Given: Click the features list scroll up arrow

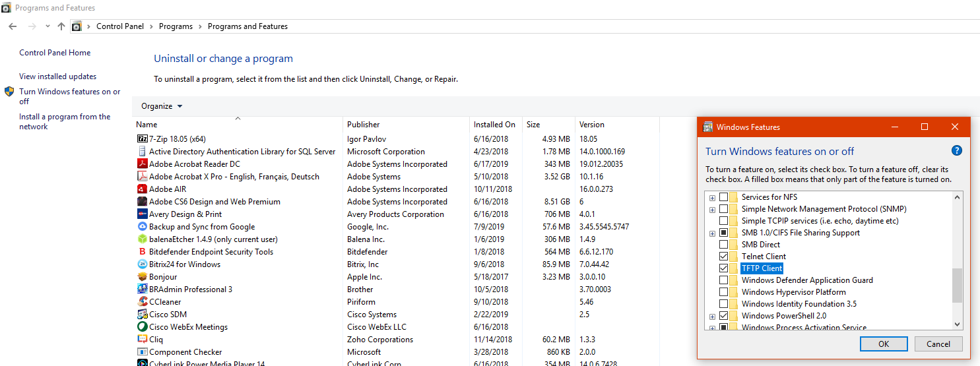Looking at the screenshot, I should (x=957, y=197).
